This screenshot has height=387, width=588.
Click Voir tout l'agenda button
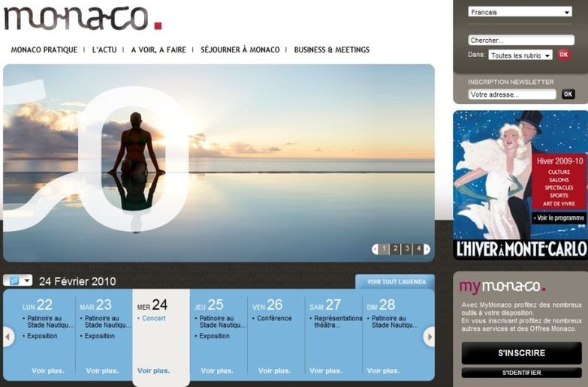pos(397,282)
